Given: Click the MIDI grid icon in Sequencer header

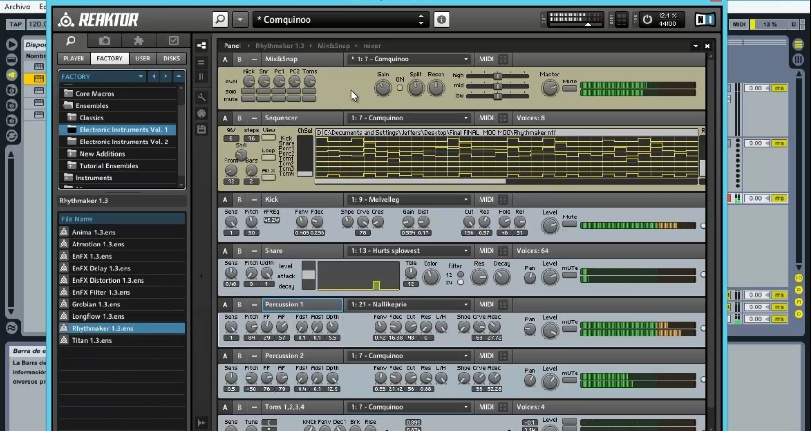Looking at the screenshot, I should 503,118.
